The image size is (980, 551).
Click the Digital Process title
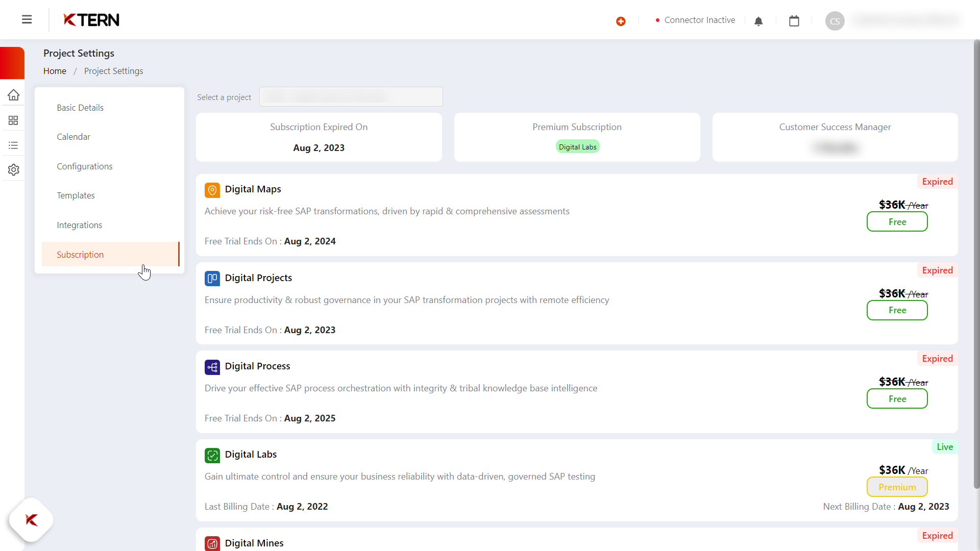pyautogui.click(x=257, y=366)
